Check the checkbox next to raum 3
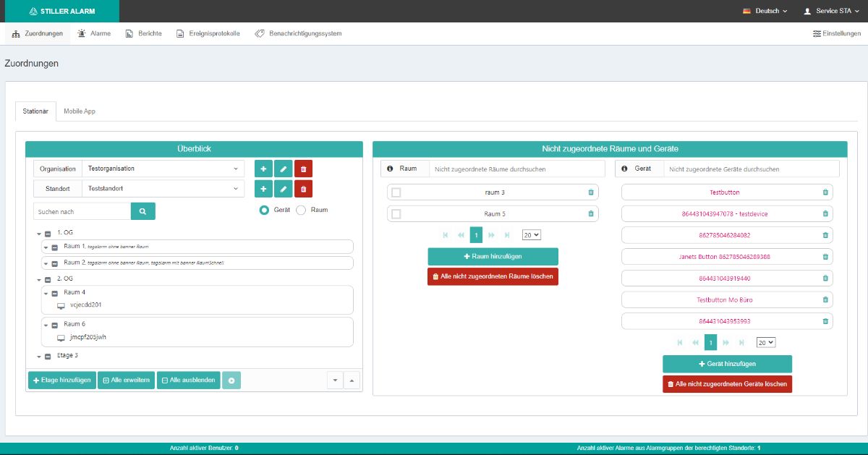The height and width of the screenshot is (455, 868). [396, 192]
